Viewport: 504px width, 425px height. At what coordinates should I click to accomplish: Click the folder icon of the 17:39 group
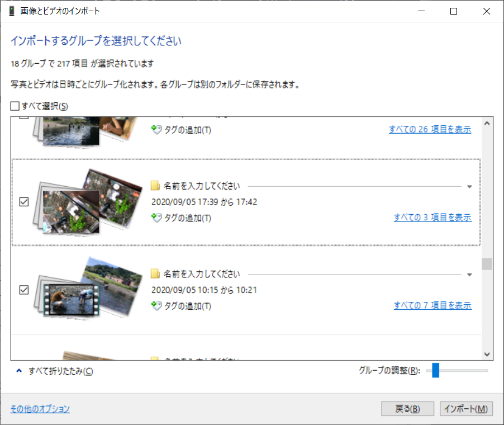tap(155, 186)
